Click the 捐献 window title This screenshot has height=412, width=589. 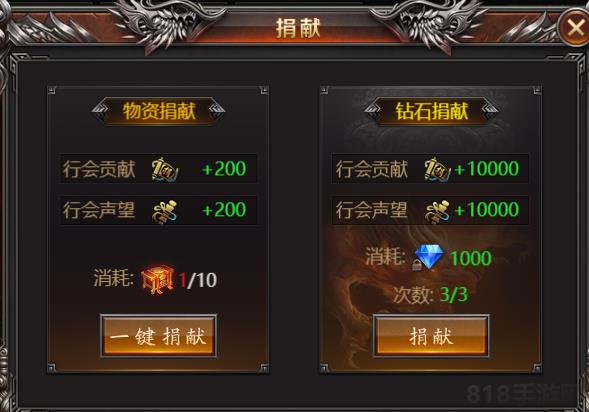298,28
